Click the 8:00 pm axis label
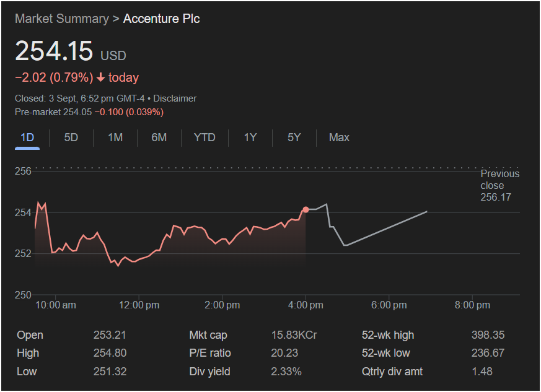Viewport: 541px width, 392px height. click(472, 305)
